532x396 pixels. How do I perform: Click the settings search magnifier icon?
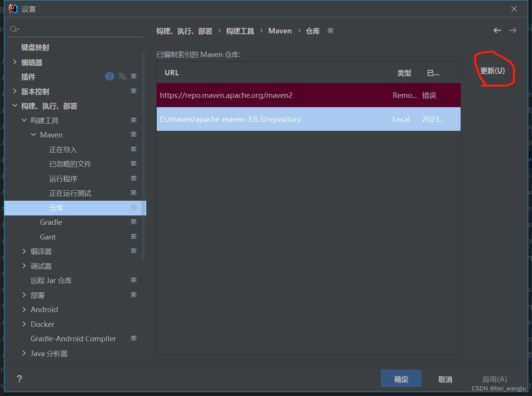pyautogui.click(x=14, y=29)
